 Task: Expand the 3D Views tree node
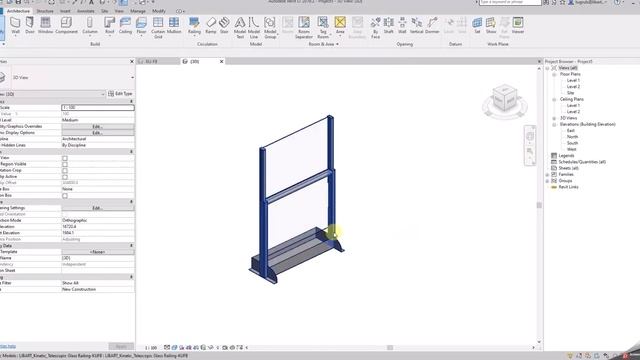(554, 118)
